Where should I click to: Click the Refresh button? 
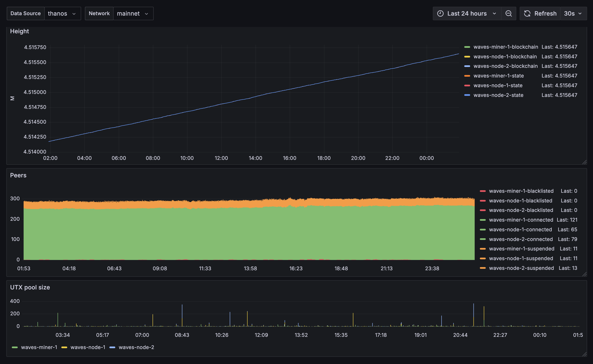(x=545, y=13)
